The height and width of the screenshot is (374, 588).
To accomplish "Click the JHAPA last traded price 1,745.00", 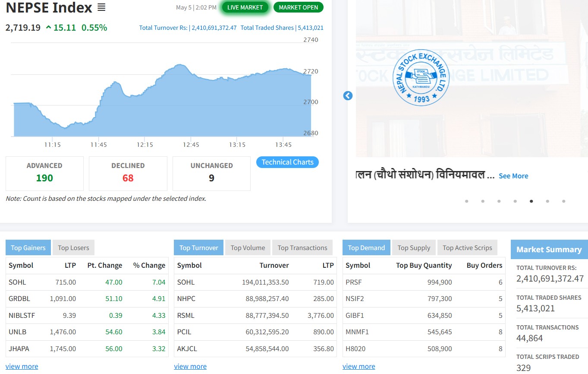I will click(63, 349).
